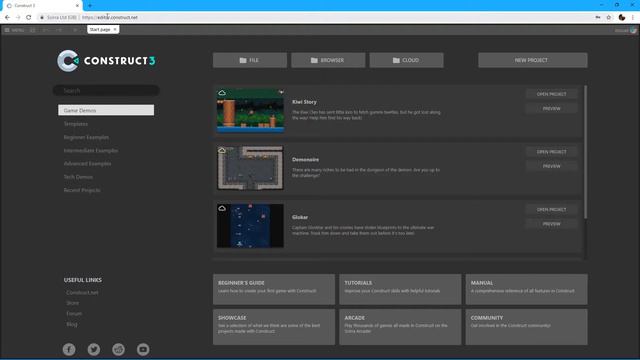Screen dimensions: 640x360
Task: Open the Reddit social icon
Action: (x=118, y=349)
